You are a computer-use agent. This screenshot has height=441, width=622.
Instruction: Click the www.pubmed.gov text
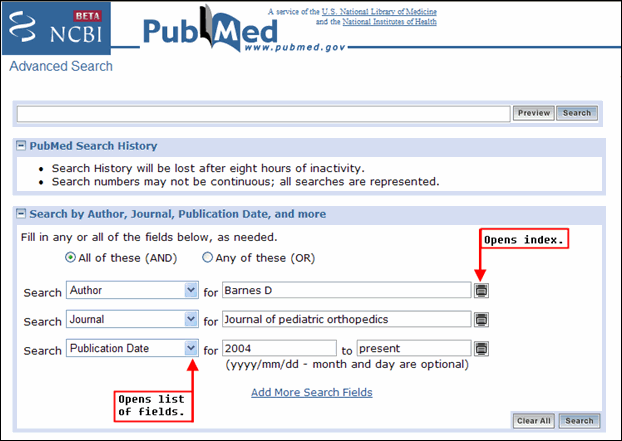pyautogui.click(x=295, y=48)
